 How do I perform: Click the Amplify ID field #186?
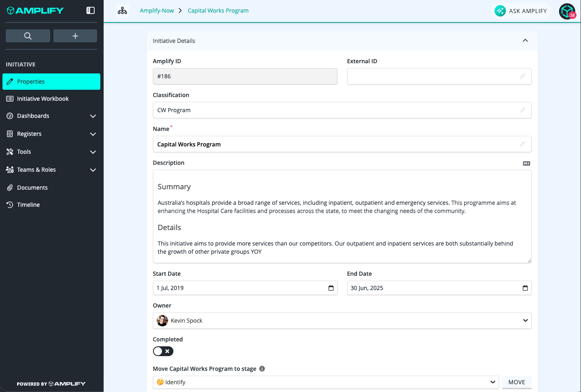click(x=245, y=76)
